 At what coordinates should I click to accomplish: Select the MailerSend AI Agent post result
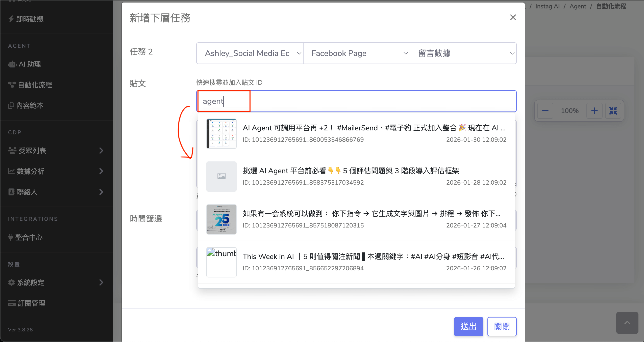point(356,134)
